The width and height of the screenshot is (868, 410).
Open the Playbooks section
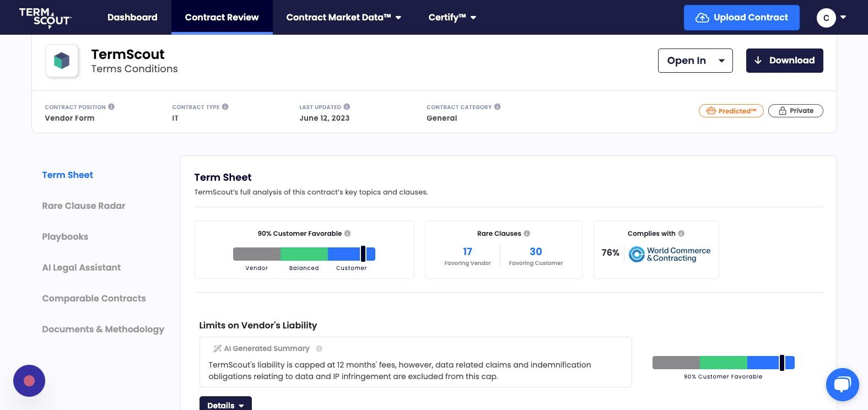coord(65,237)
